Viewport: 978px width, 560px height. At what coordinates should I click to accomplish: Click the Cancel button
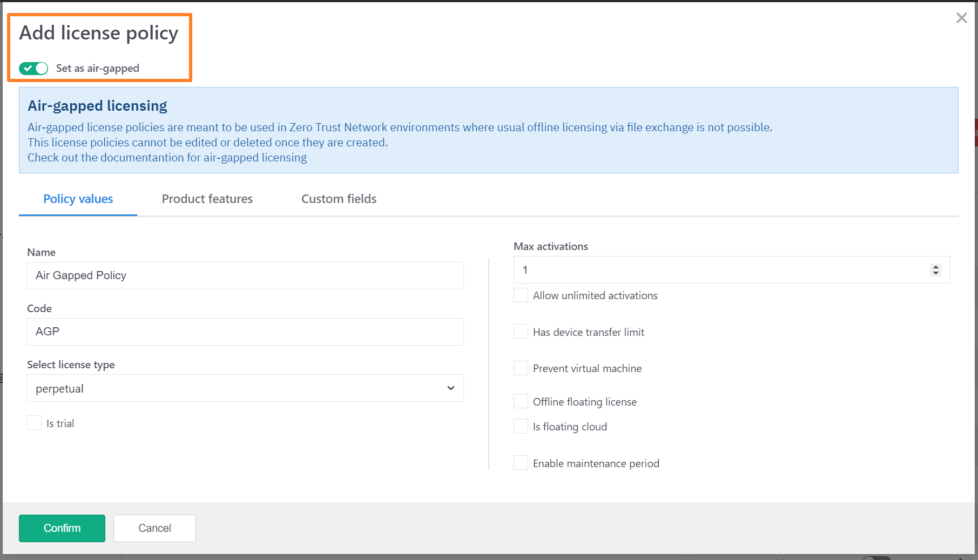[154, 528]
